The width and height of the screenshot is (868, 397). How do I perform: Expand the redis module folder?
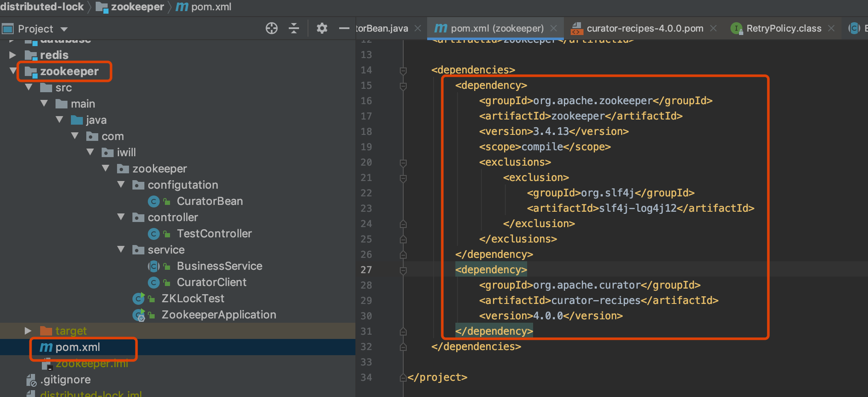[13, 55]
